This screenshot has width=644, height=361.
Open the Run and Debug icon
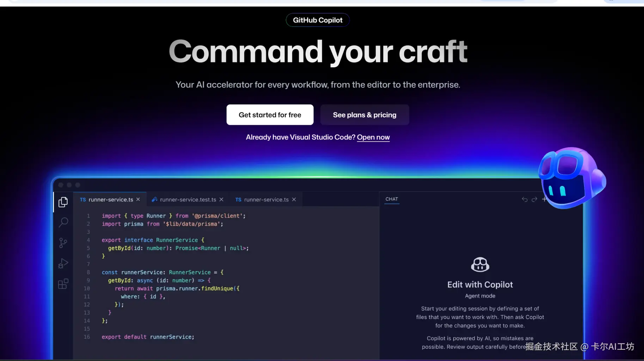(63, 263)
